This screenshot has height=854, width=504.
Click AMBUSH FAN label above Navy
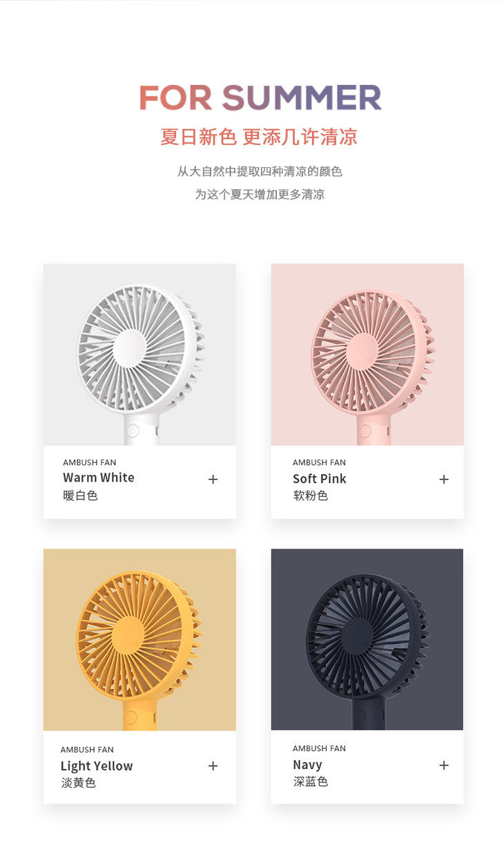319,748
